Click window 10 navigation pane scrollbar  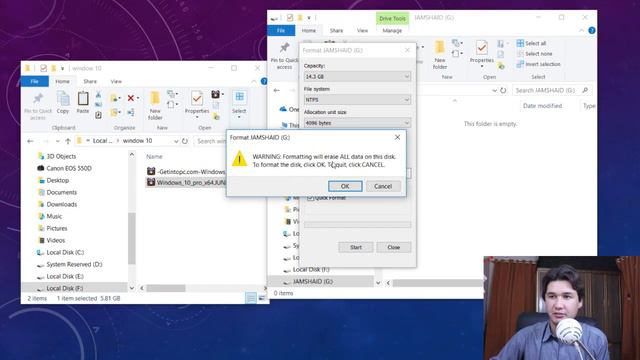click(x=131, y=238)
